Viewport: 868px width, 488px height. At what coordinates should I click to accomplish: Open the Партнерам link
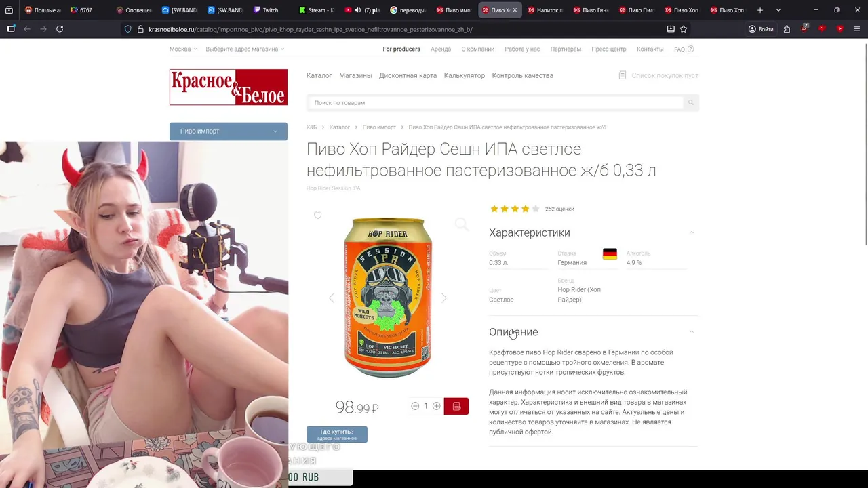tap(566, 49)
